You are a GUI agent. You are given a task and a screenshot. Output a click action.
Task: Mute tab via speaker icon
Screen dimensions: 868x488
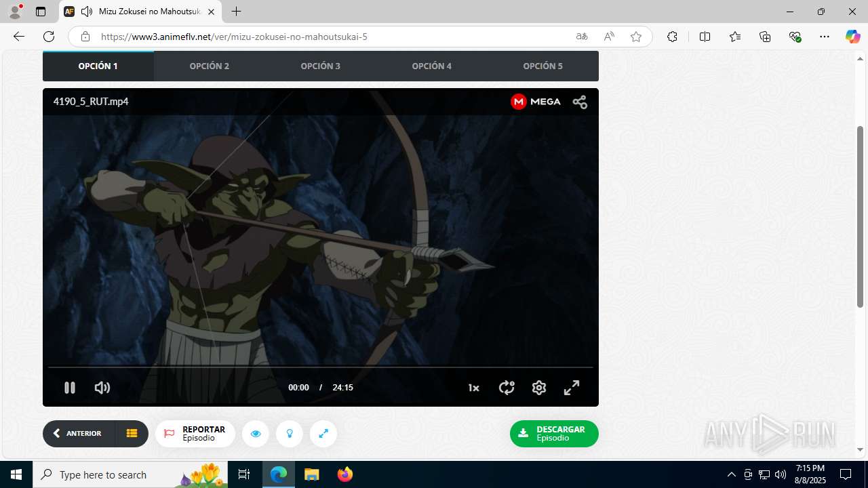(86, 12)
